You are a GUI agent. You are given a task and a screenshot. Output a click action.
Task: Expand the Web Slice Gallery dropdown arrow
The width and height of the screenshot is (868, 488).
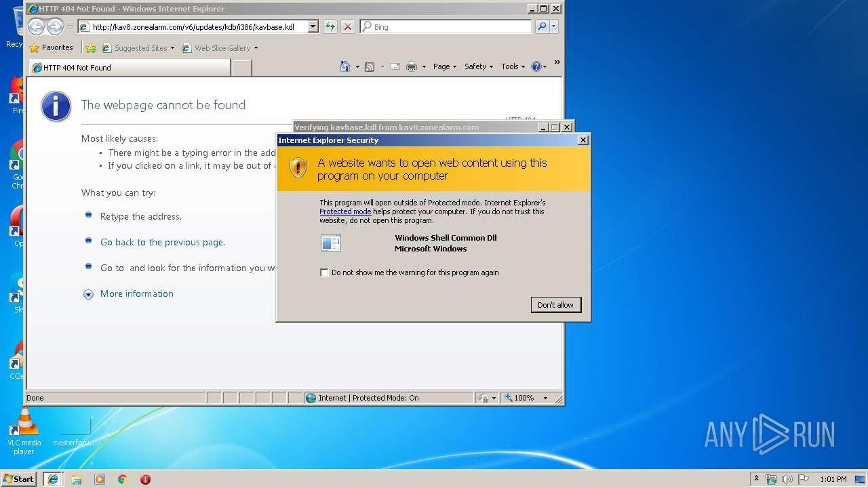256,48
